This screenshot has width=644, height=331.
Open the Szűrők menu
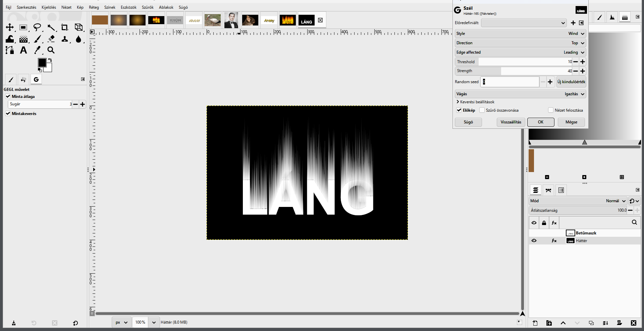click(148, 7)
